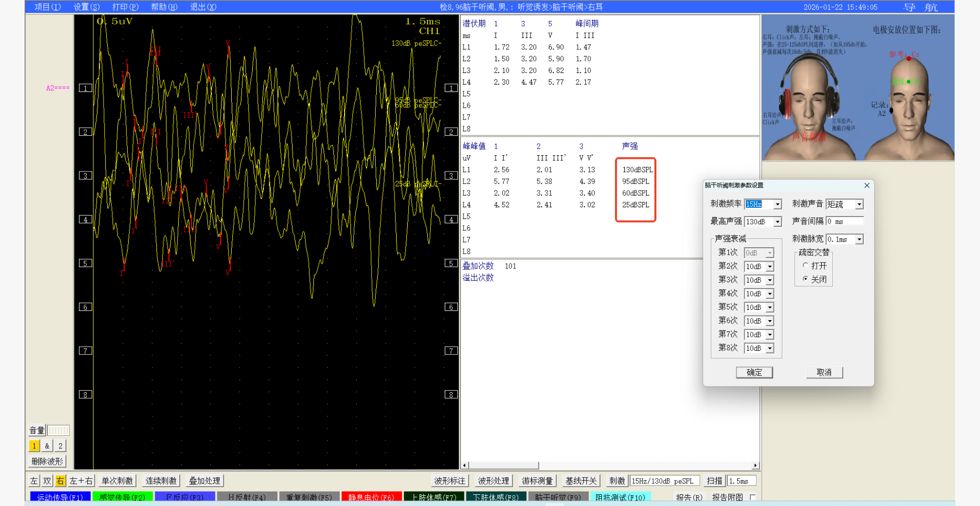Expand the 刺激脉宽 0.1ms dropdown
Image resolution: width=980 pixels, height=506 pixels.
coord(860,239)
